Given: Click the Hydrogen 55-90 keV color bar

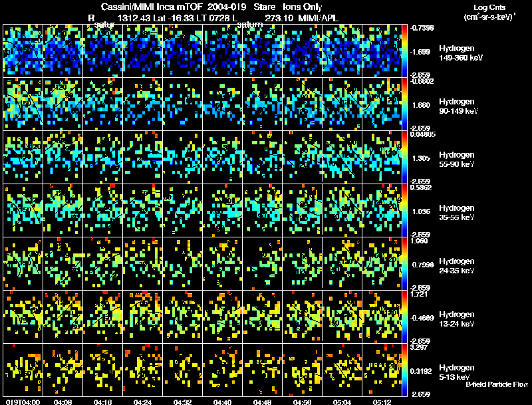Looking at the screenshot, I should coord(405,158).
